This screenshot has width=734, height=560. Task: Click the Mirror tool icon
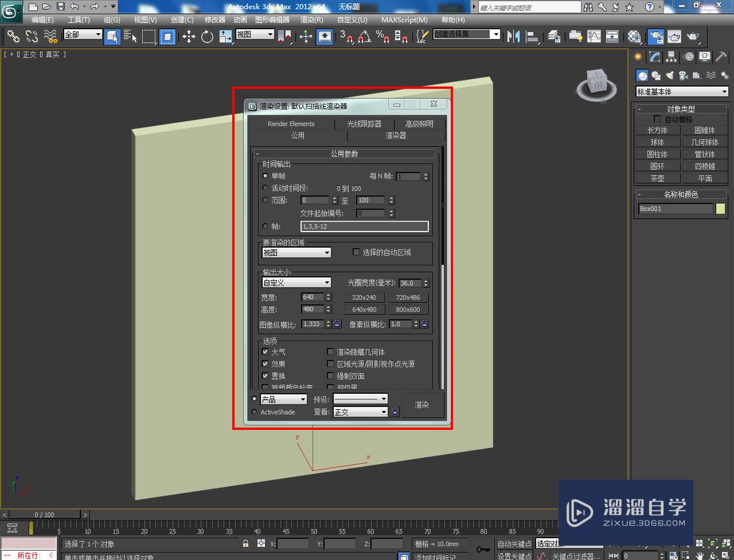(514, 37)
